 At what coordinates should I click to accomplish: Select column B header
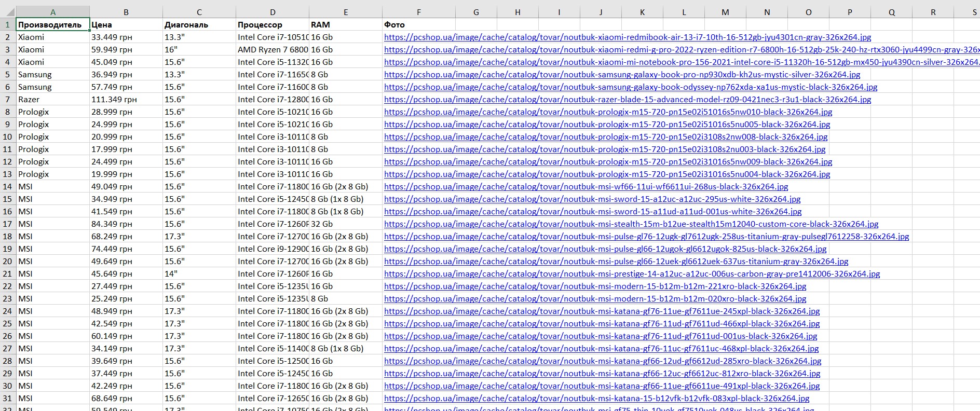126,12
